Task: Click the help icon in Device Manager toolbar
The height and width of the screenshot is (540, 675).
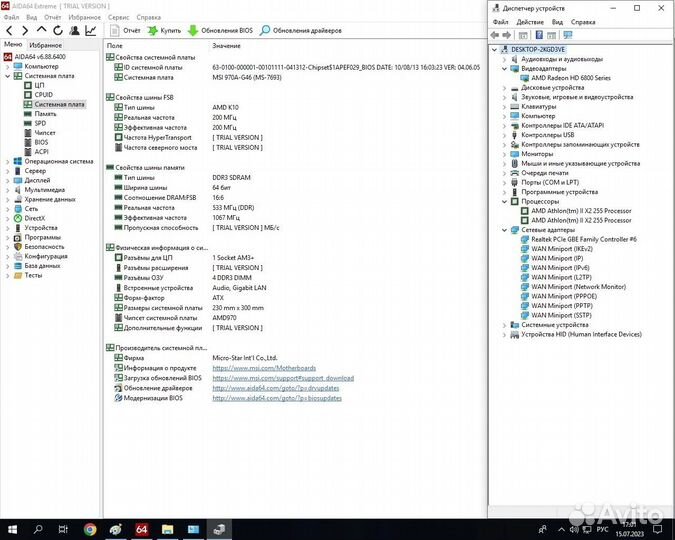Action: [539, 35]
